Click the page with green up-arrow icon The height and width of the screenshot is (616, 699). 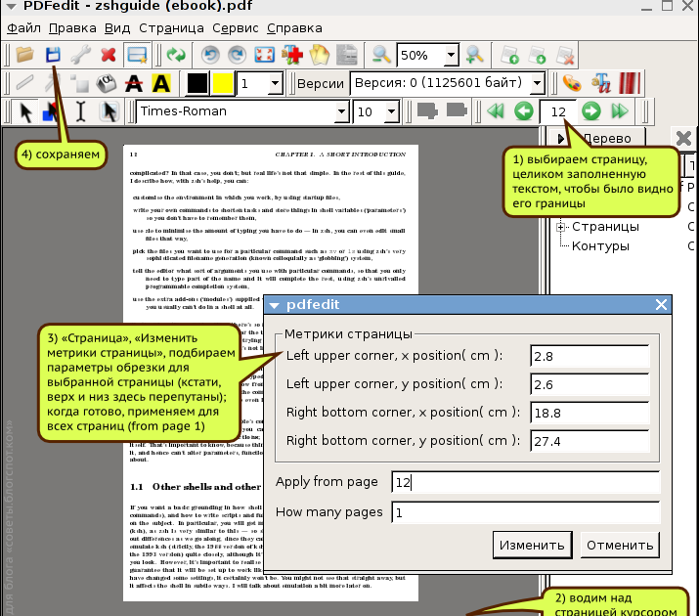pos(510,55)
